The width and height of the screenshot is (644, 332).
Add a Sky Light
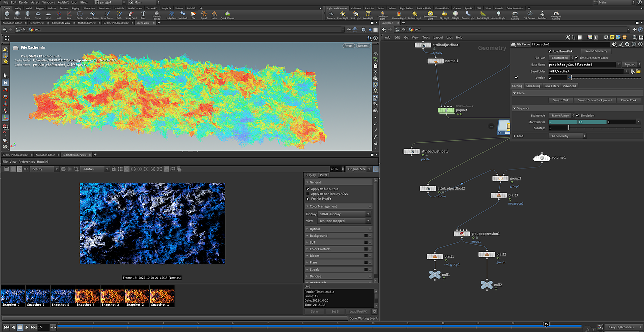444,15
